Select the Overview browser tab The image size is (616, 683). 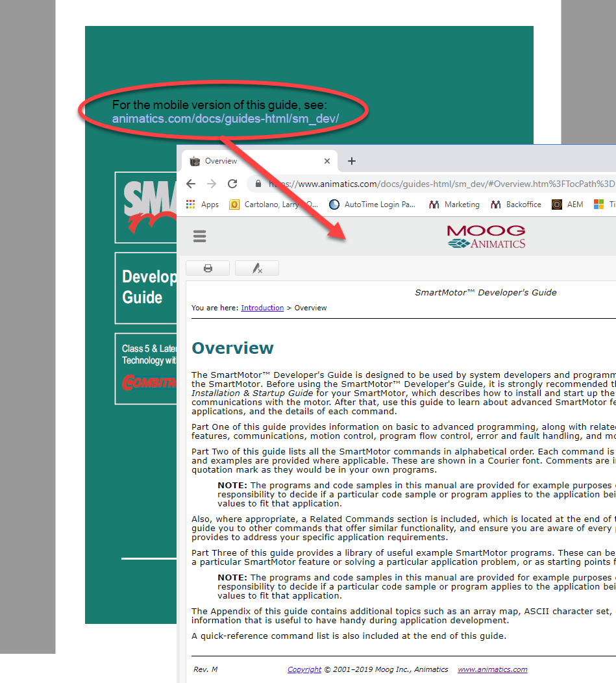click(x=260, y=161)
